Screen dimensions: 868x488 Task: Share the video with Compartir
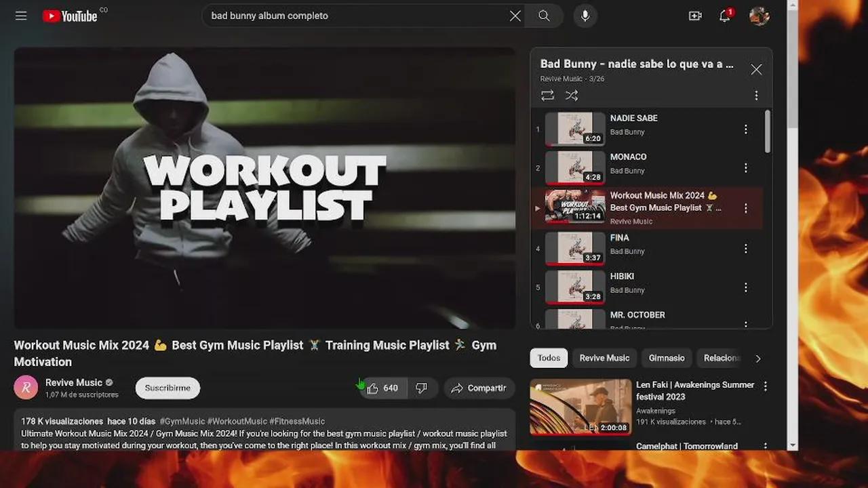tap(479, 388)
